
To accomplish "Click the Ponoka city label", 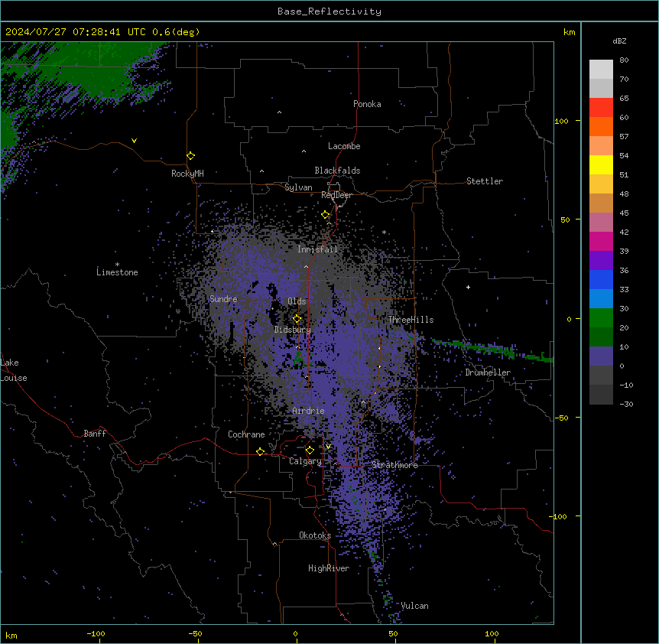I will tap(367, 104).
